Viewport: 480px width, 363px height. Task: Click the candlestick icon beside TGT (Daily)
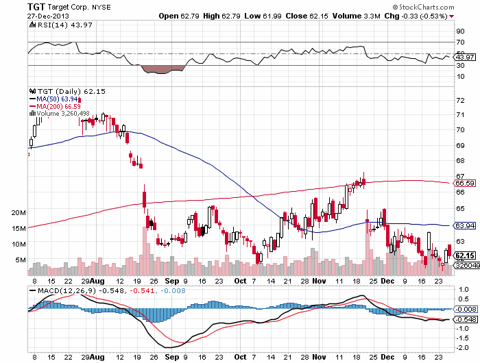pyautogui.click(x=33, y=91)
